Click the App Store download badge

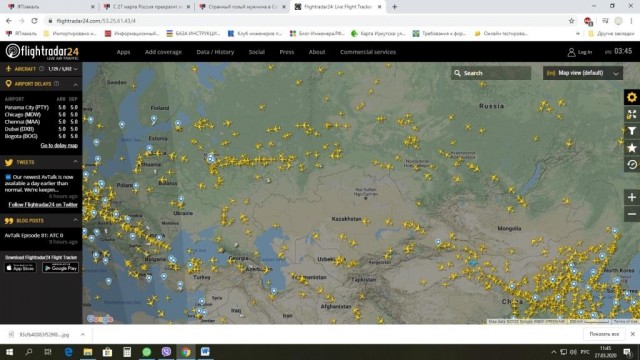tap(20, 268)
